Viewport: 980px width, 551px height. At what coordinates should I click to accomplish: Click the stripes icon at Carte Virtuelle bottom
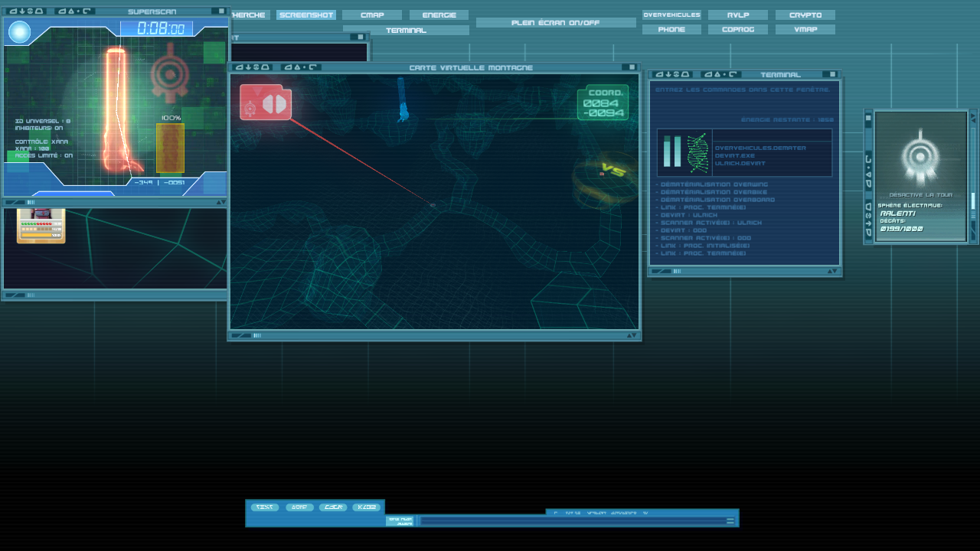pos(257,335)
